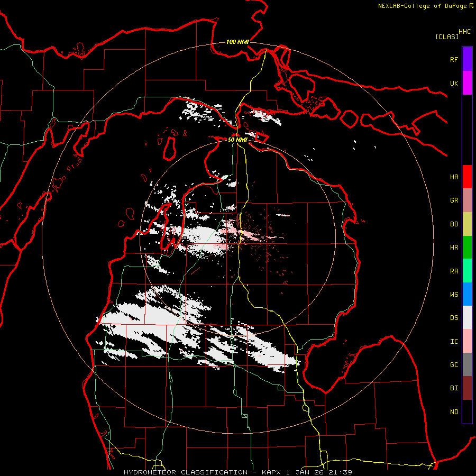Click the "RA" legend label
The height and width of the screenshot is (476, 476).
[x=454, y=271]
